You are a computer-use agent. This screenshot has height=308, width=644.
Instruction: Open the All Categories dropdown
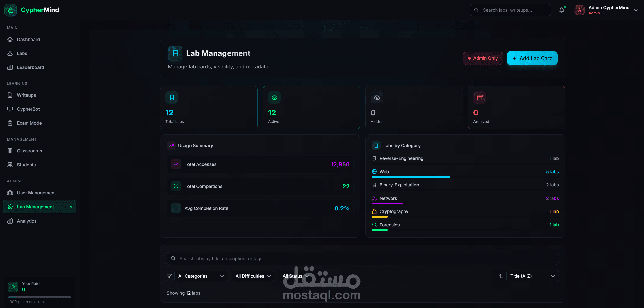click(x=201, y=276)
